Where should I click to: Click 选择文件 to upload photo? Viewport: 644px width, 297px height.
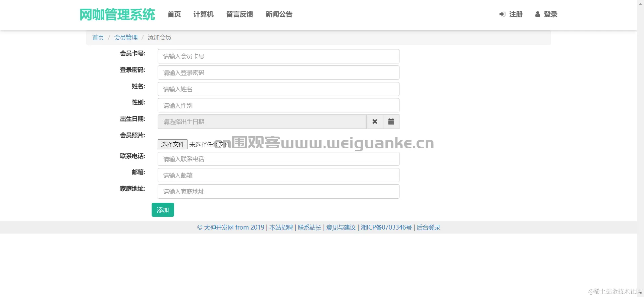pos(172,144)
